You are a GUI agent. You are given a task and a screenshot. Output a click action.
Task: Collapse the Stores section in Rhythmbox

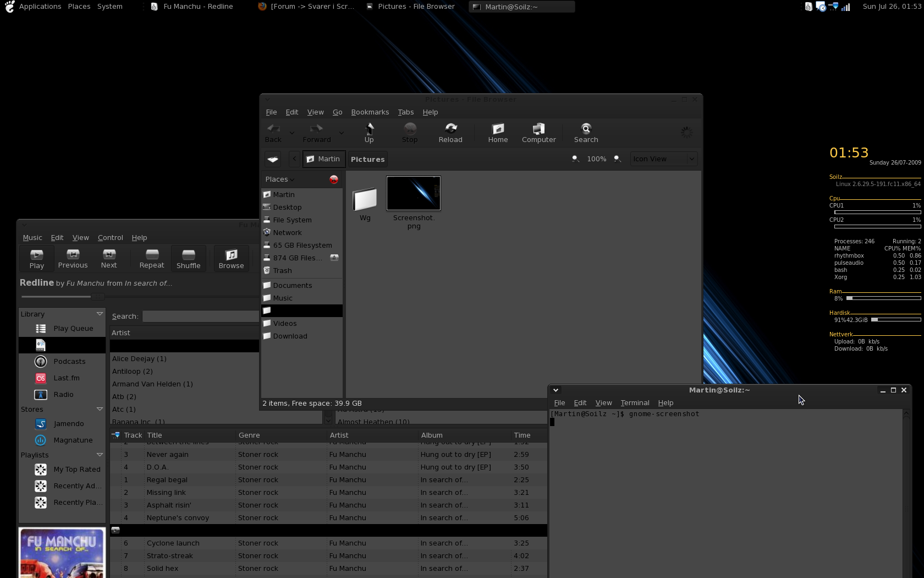(100, 409)
